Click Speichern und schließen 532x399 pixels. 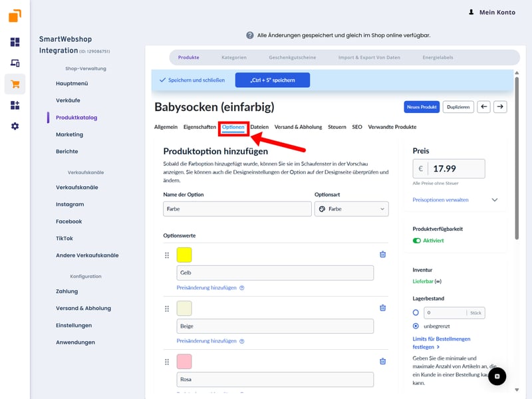[192, 80]
